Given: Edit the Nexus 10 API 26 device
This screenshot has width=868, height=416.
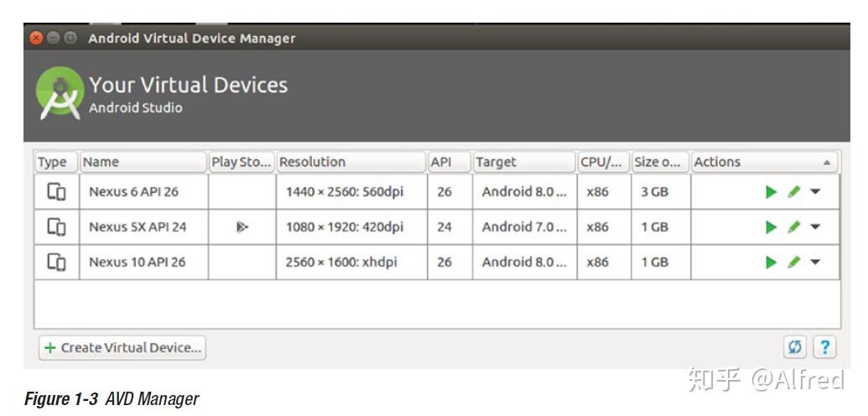Looking at the screenshot, I should pos(793,263).
